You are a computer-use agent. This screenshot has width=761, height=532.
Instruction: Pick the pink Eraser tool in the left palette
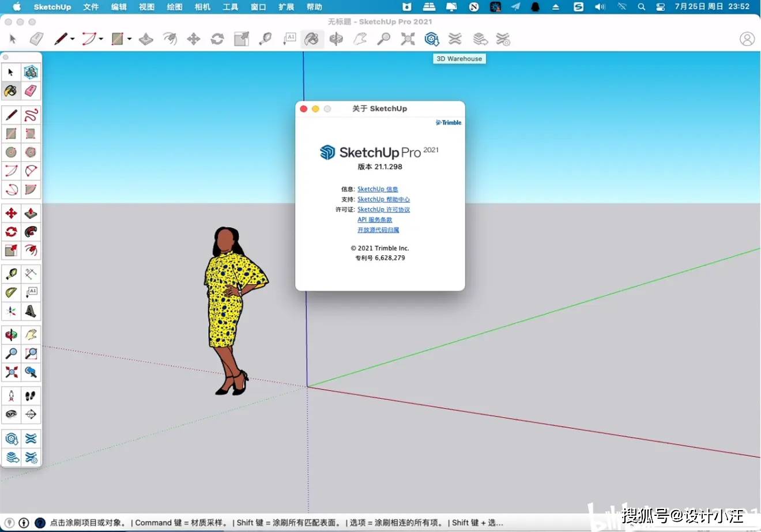(x=31, y=90)
